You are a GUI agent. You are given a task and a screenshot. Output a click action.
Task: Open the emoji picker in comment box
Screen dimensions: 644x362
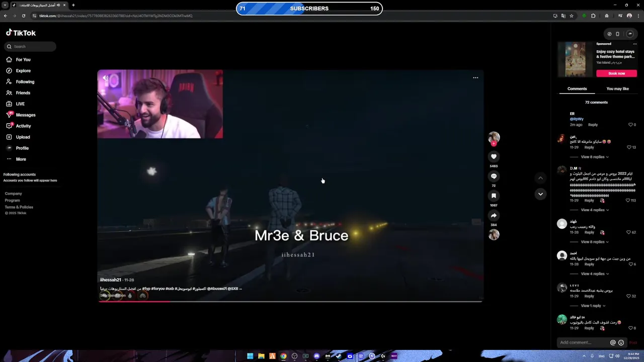[x=621, y=342]
